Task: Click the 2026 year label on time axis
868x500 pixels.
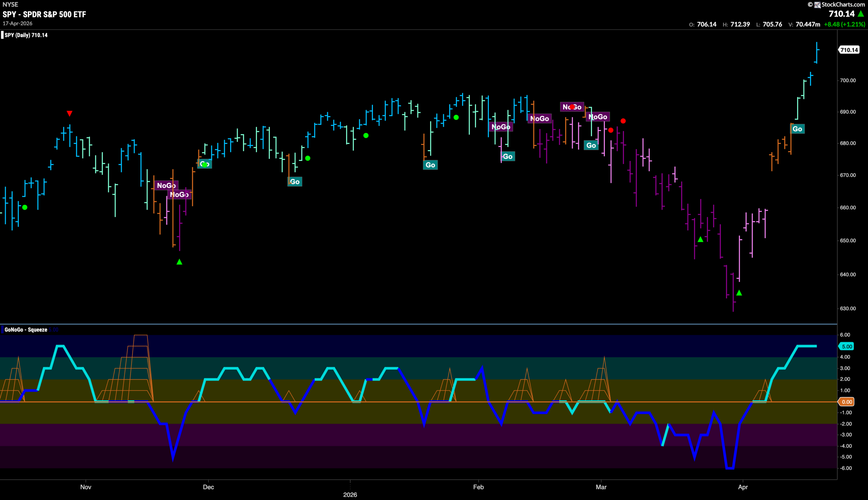Action: point(350,495)
